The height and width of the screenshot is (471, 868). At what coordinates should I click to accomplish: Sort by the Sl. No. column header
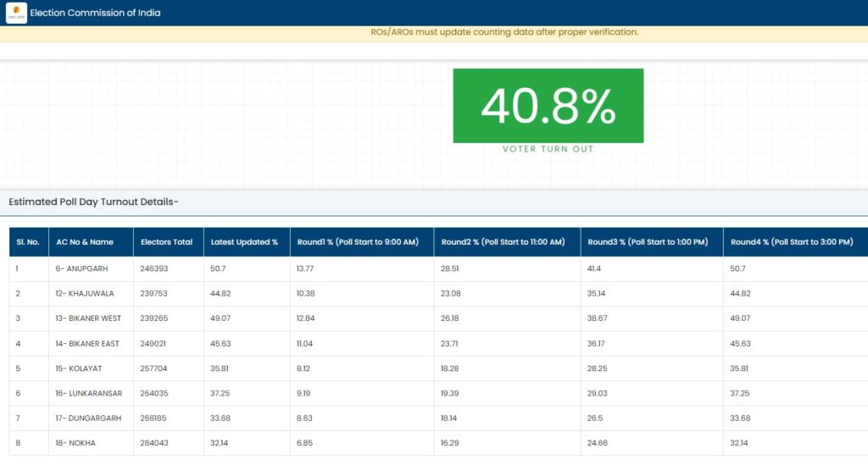click(x=28, y=242)
